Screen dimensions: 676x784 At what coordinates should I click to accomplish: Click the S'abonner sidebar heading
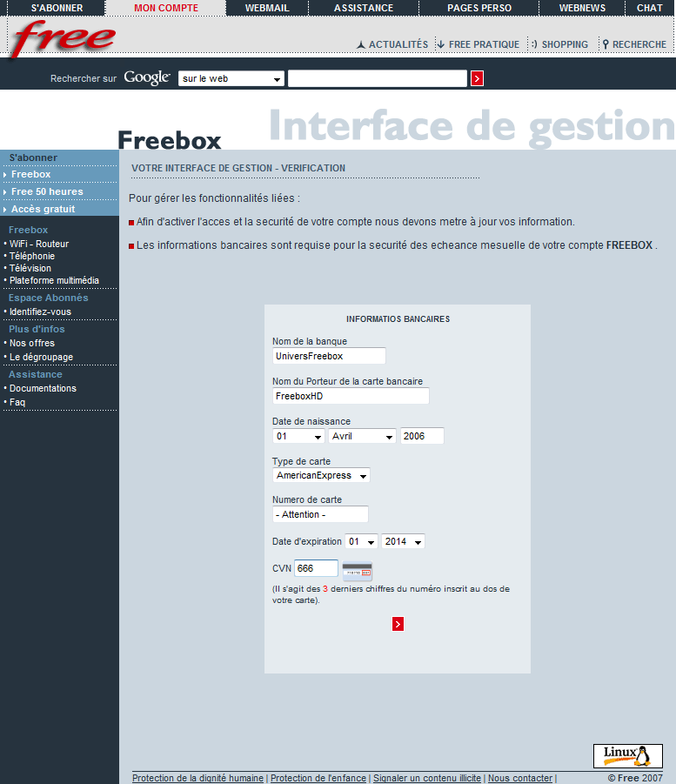pyautogui.click(x=33, y=158)
